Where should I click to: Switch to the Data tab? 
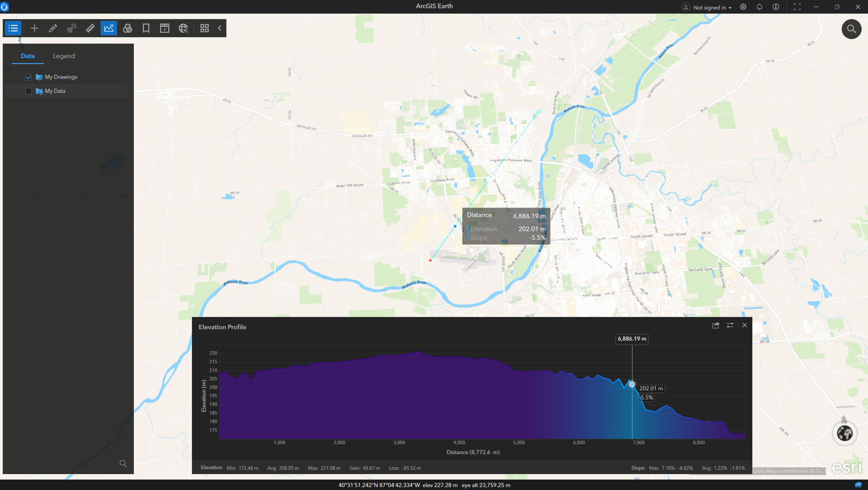pos(28,56)
